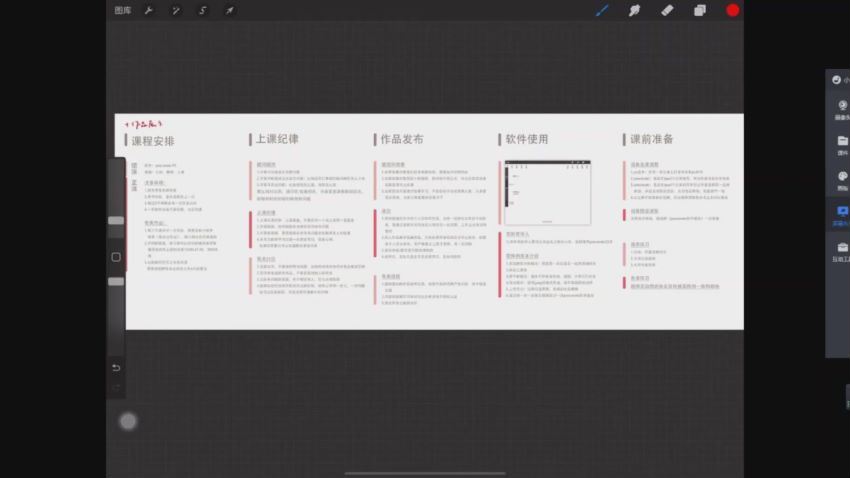This screenshot has width=850, height=478.
Task: Activate the Selection S-shaped tool
Action: pos(203,10)
